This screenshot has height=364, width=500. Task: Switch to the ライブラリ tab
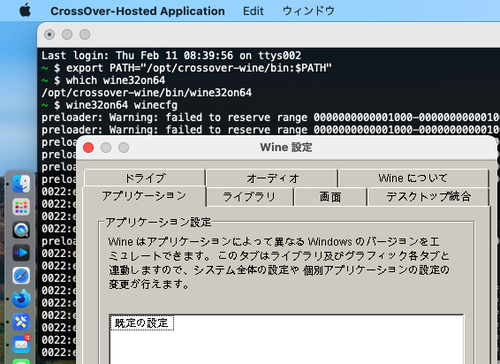pyautogui.click(x=250, y=197)
